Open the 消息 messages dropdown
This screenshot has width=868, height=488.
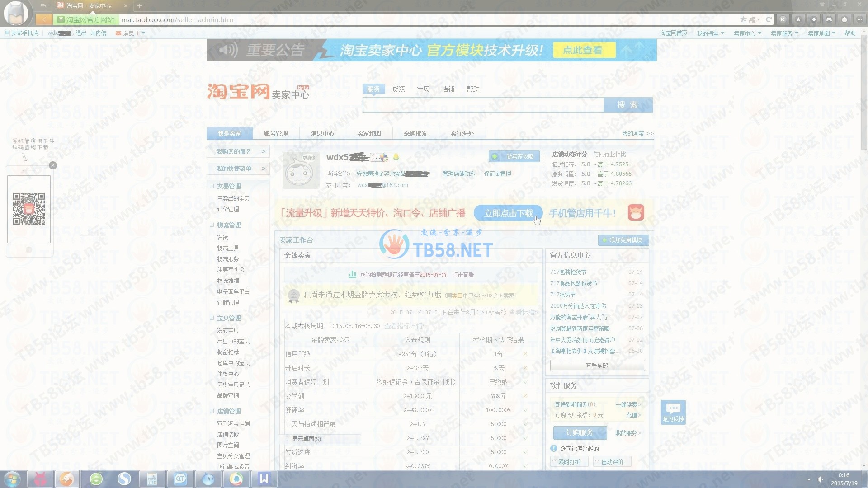tap(130, 33)
